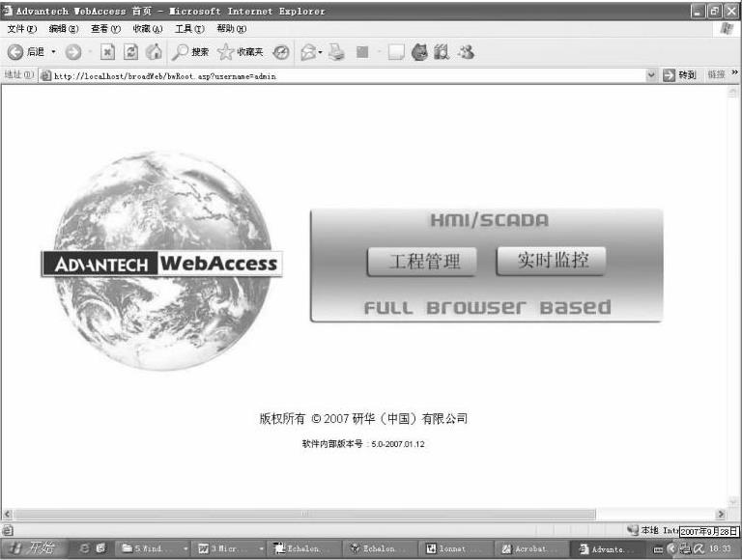
Task: Click the Back (后退) navigation button
Action: point(25,51)
